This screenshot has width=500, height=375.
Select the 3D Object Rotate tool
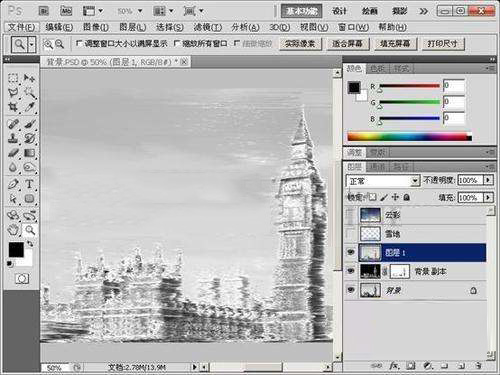pos(13,215)
